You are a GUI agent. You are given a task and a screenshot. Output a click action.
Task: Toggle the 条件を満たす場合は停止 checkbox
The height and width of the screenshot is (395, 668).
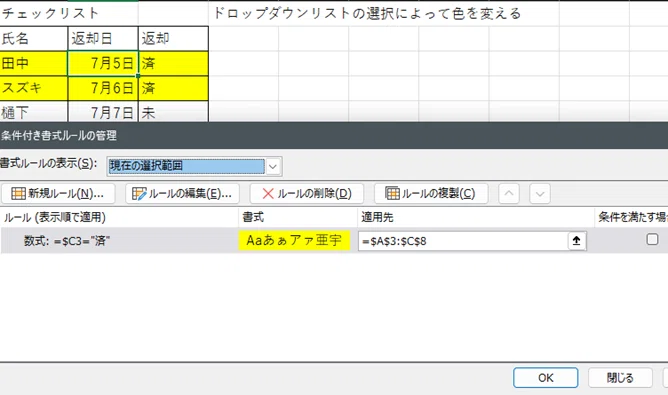(652, 239)
